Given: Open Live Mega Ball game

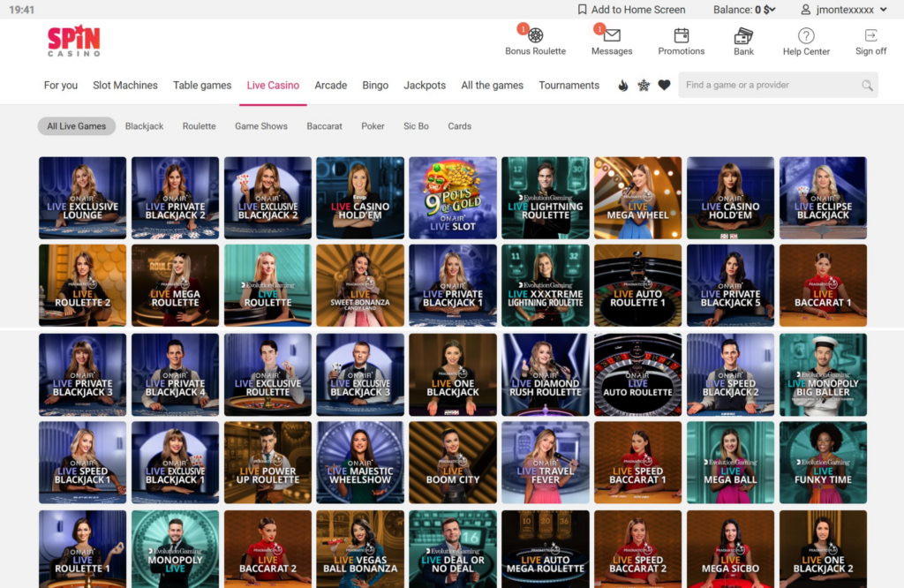Looking at the screenshot, I should (730, 463).
